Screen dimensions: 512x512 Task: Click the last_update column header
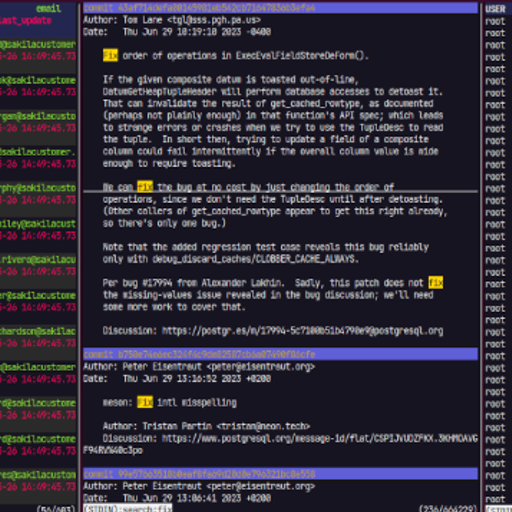point(26,20)
